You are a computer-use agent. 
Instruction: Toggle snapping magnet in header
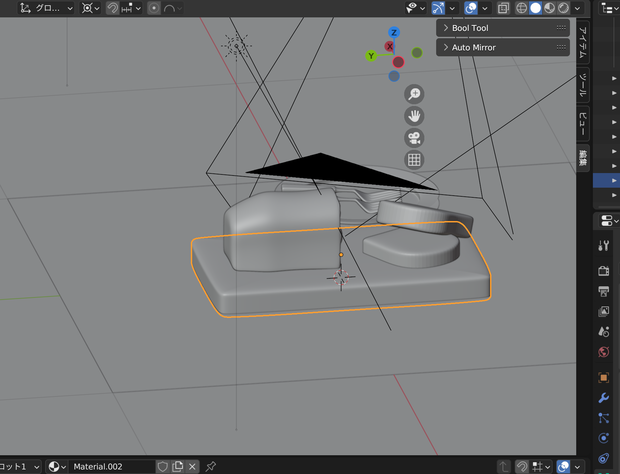click(112, 8)
